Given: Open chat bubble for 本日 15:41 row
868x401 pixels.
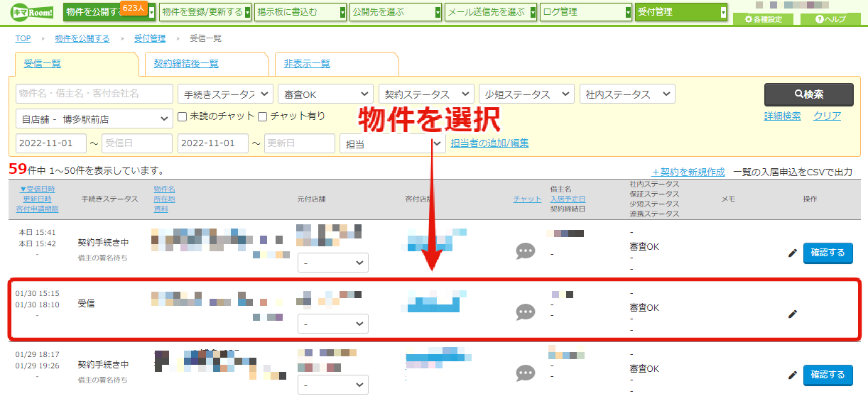Looking at the screenshot, I should point(526,251).
